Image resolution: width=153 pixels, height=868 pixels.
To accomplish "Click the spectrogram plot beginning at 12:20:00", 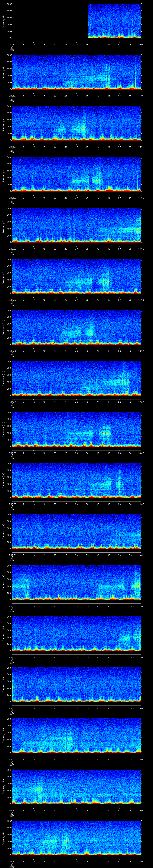I will tap(77, 583).
